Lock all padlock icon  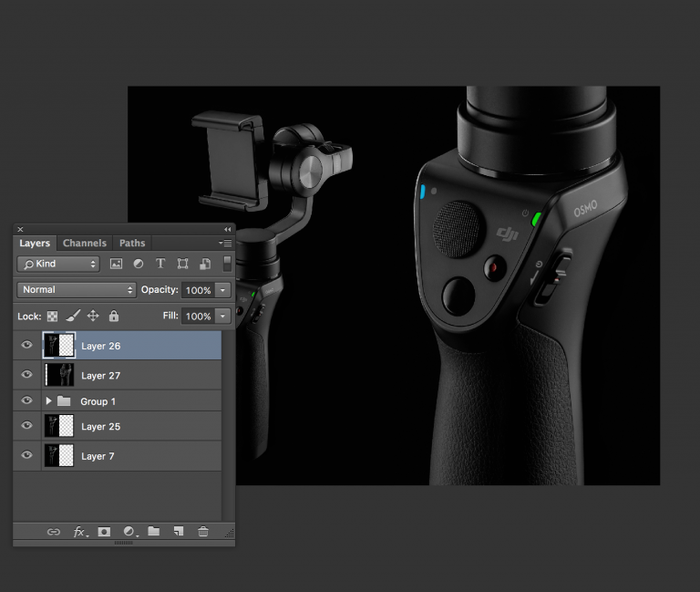click(114, 316)
